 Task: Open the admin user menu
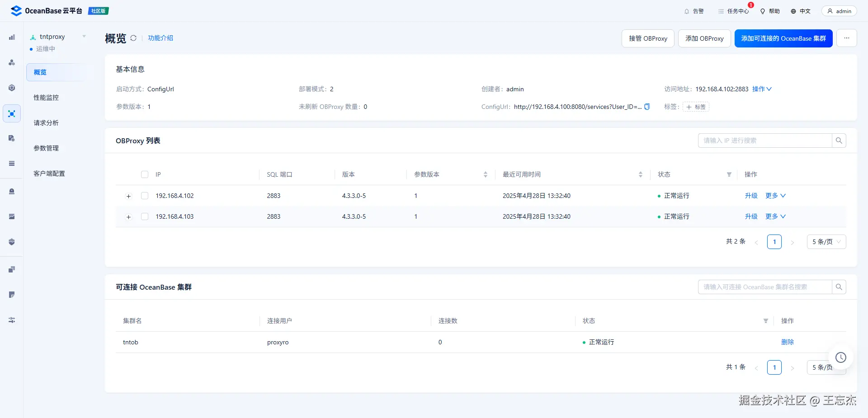click(x=839, y=11)
